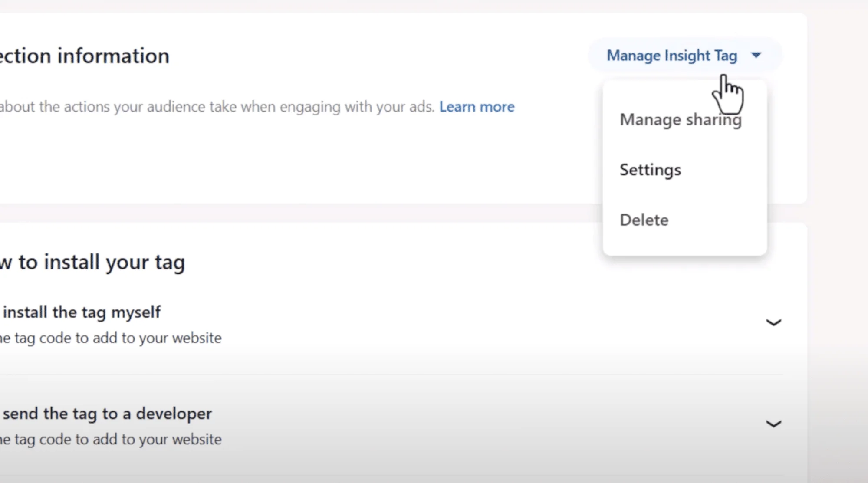
Task: Select Manage sharing from the menu
Action: click(681, 119)
